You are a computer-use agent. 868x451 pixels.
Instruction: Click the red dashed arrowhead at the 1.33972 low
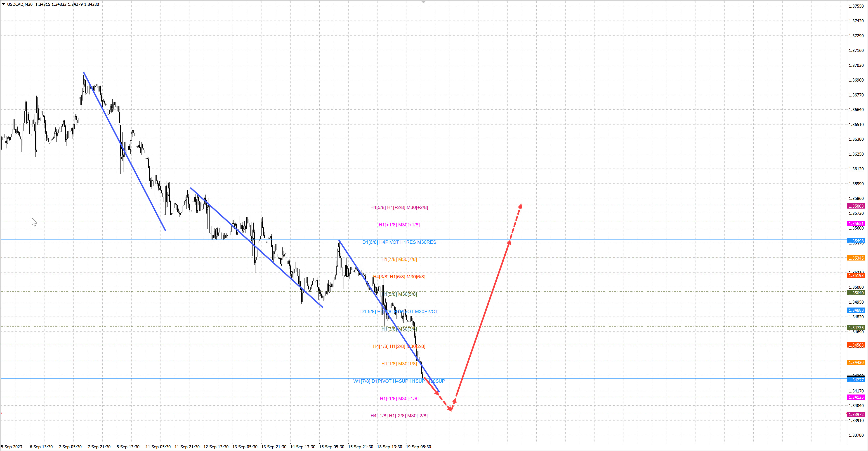pos(450,409)
